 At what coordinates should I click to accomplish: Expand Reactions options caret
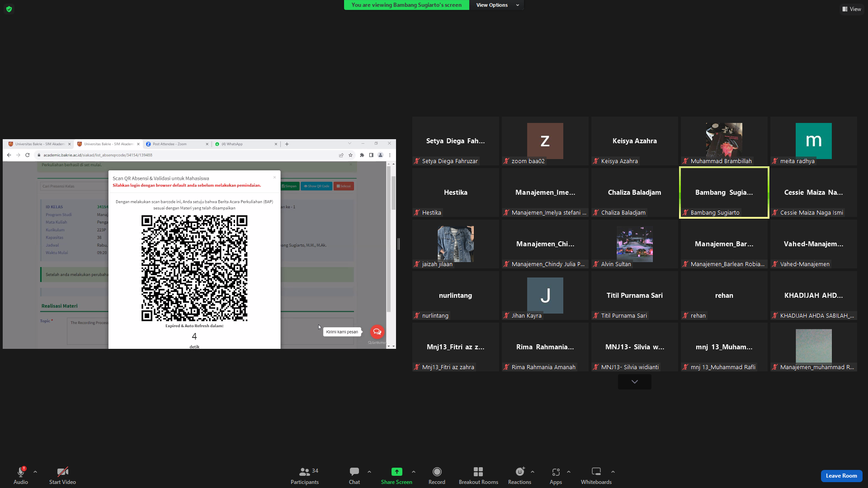(533, 472)
